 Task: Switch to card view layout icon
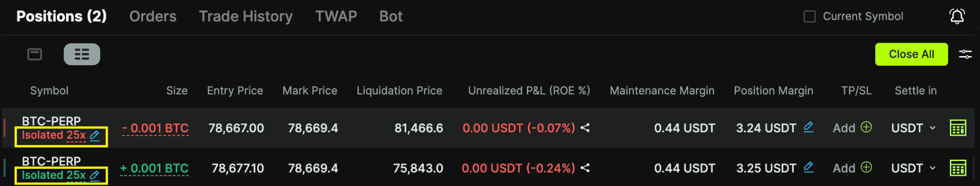(x=34, y=54)
